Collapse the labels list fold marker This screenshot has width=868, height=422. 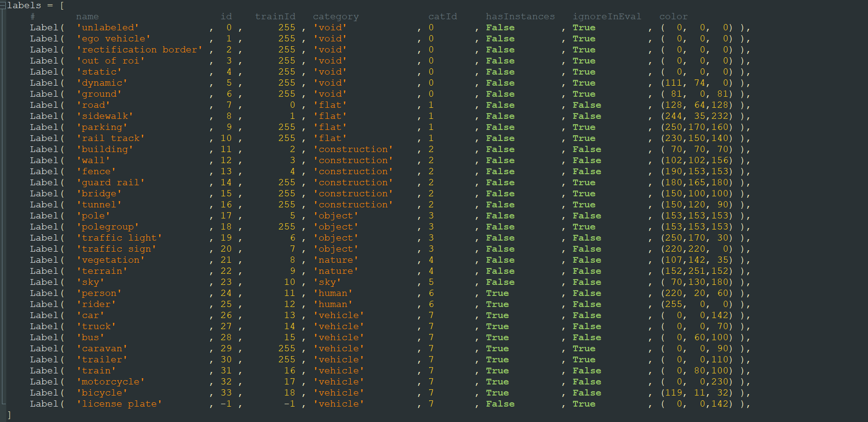point(3,5)
